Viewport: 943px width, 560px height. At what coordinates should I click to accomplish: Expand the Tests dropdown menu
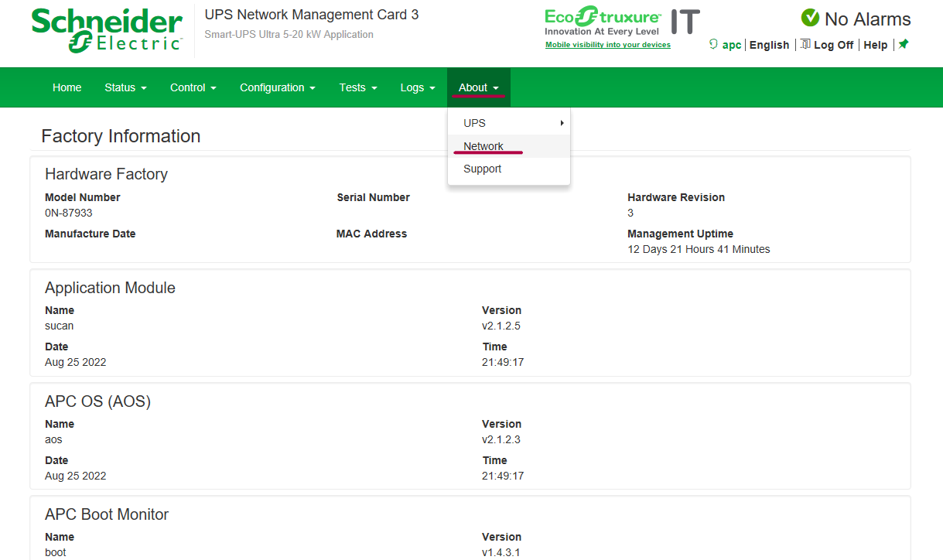(358, 87)
